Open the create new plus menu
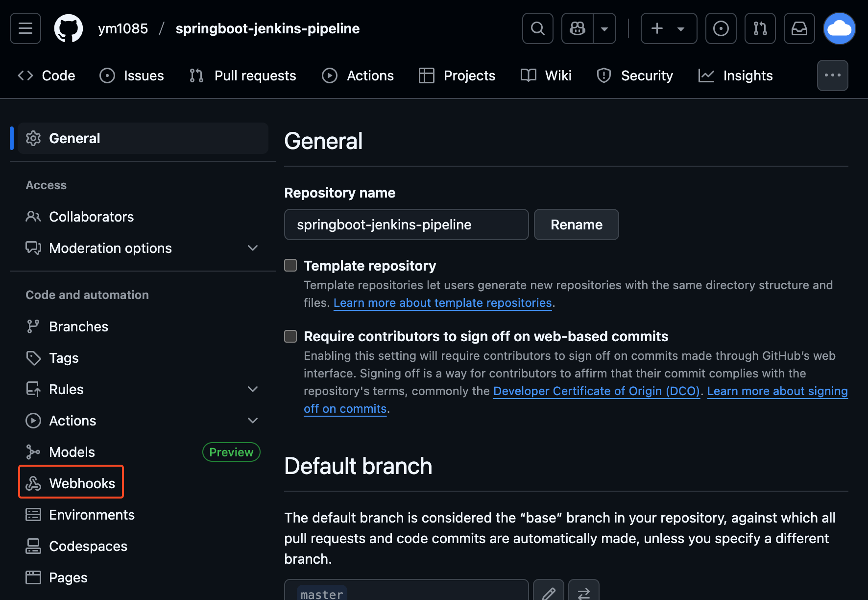This screenshot has width=868, height=600. point(669,28)
